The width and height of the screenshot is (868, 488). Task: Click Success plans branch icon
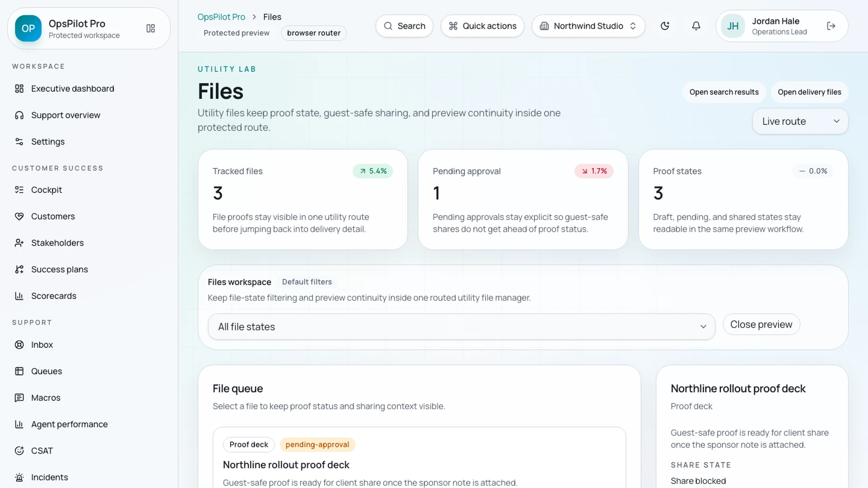pos(19,269)
